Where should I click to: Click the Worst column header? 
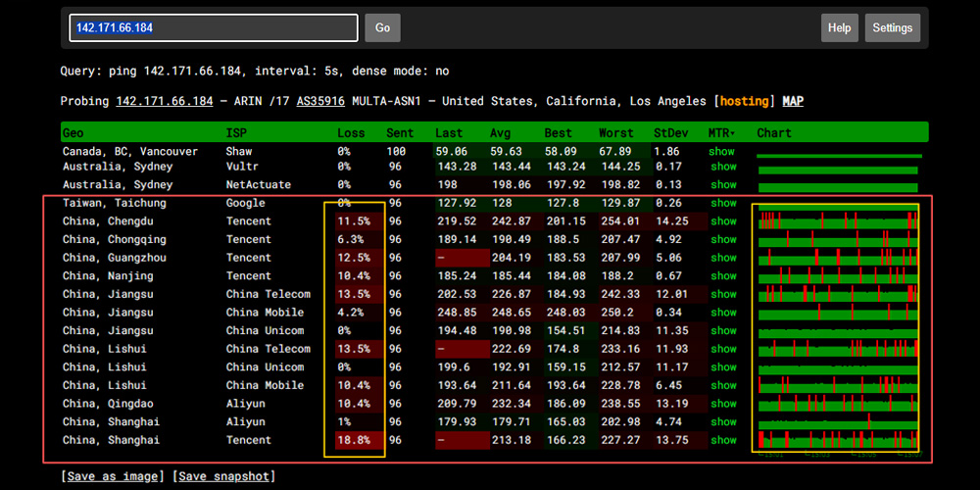616,133
